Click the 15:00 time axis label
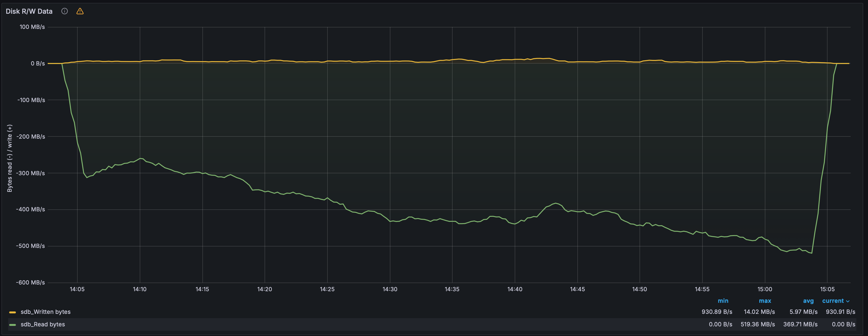868x336 pixels. [765, 289]
